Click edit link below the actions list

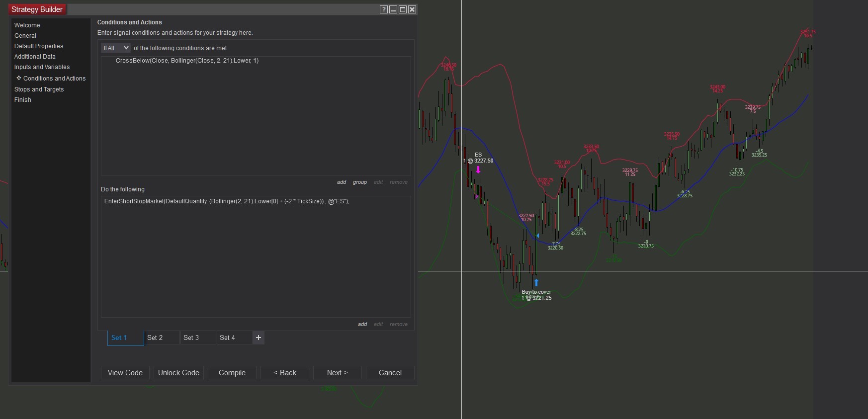tap(378, 325)
